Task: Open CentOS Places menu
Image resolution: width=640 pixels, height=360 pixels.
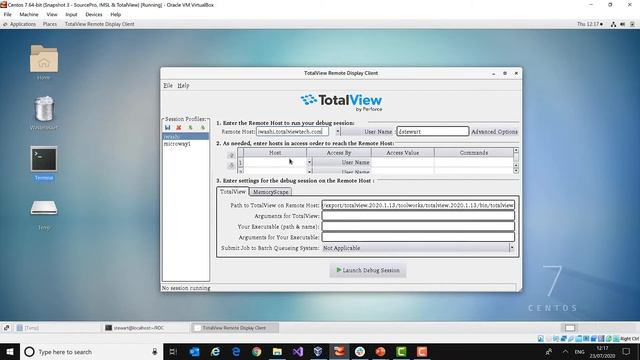Action: click(x=50, y=24)
